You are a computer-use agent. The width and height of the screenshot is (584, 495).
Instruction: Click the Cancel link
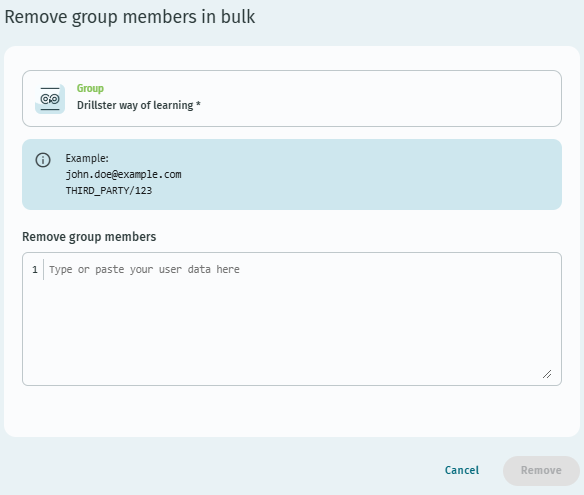click(462, 470)
